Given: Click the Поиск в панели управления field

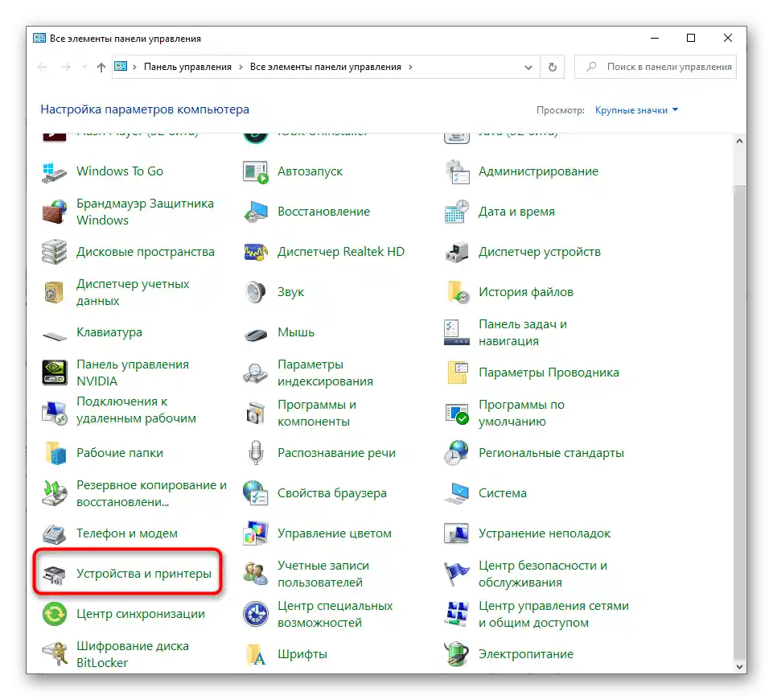Looking at the screenshot, I should [x=656, y=67].
